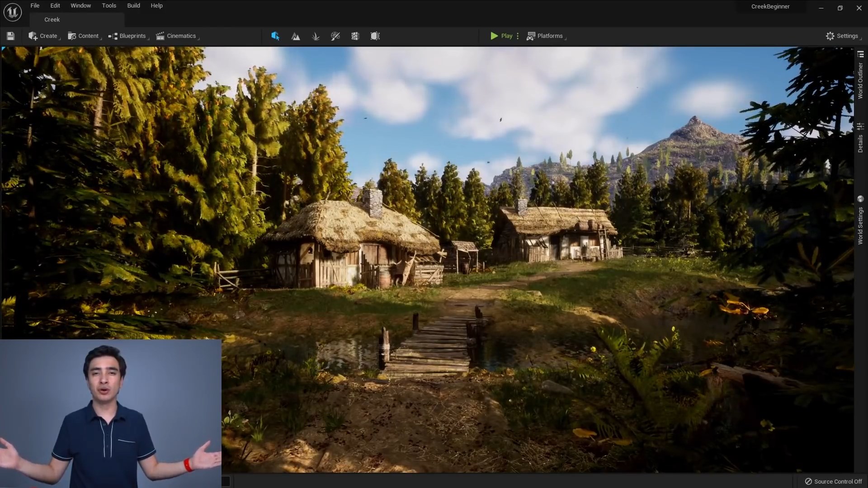Open the Build menu
Viewport: 868px width, 488px height.
[133, 5]
